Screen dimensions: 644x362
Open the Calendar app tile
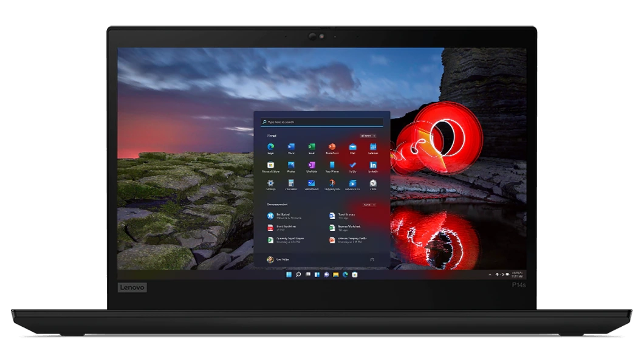pos(373,147)
